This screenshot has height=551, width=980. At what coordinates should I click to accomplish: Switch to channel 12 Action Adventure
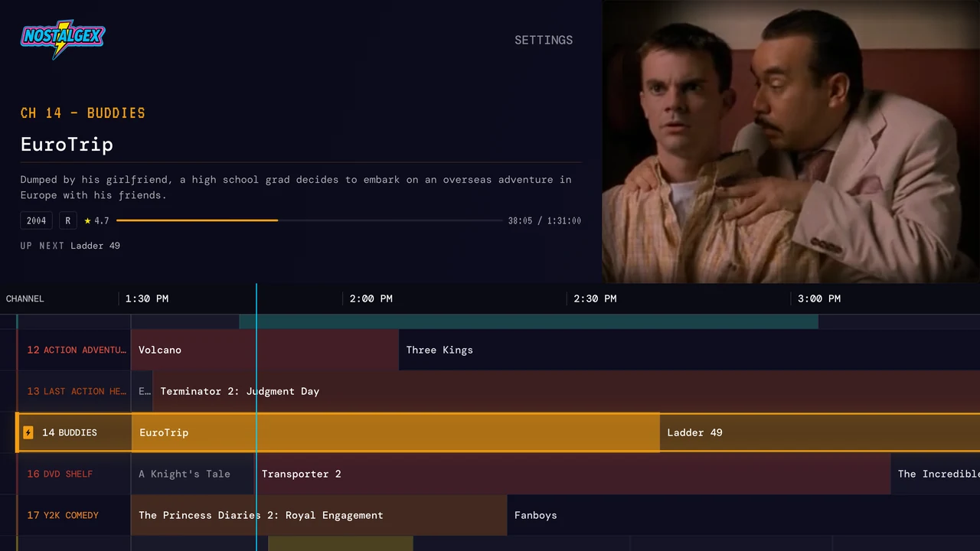74,350
